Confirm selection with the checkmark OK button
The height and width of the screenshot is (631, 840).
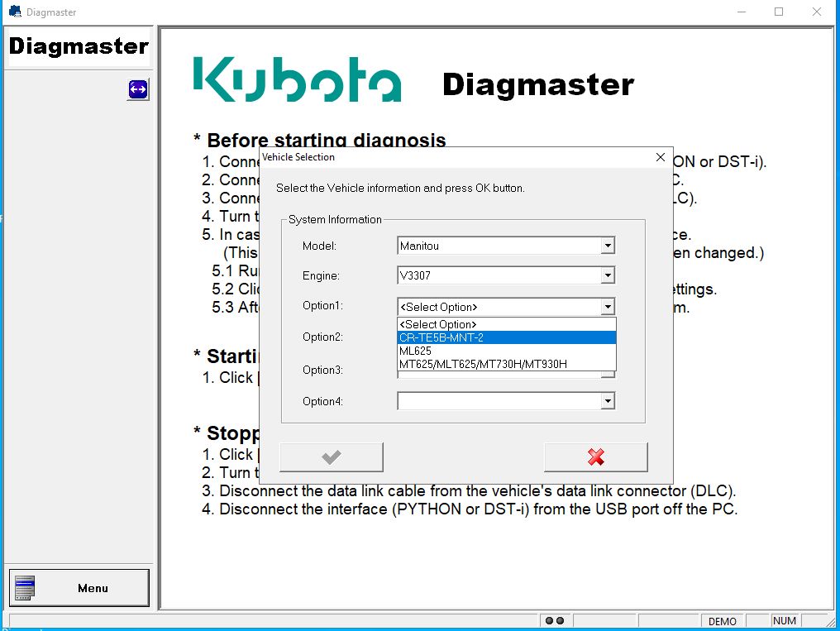[331, 457]
